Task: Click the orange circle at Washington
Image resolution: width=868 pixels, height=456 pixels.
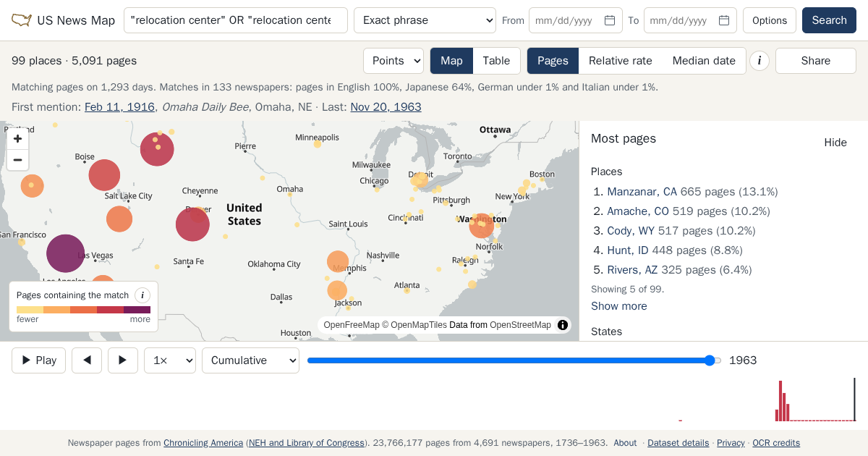Action: click(x=481, y=226)
